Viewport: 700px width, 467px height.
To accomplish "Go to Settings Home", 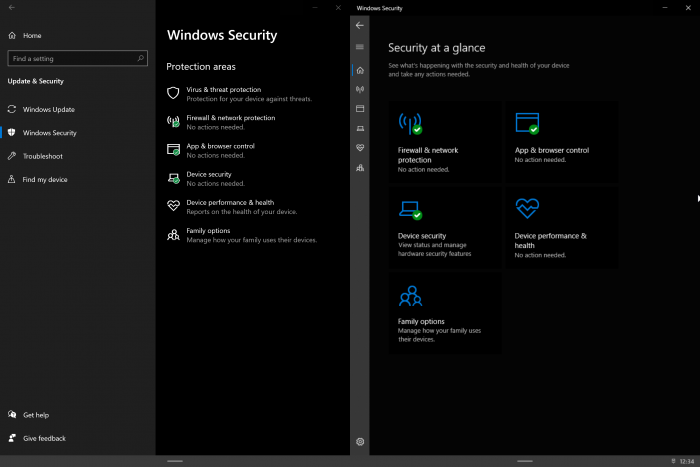I will point(32,35).
